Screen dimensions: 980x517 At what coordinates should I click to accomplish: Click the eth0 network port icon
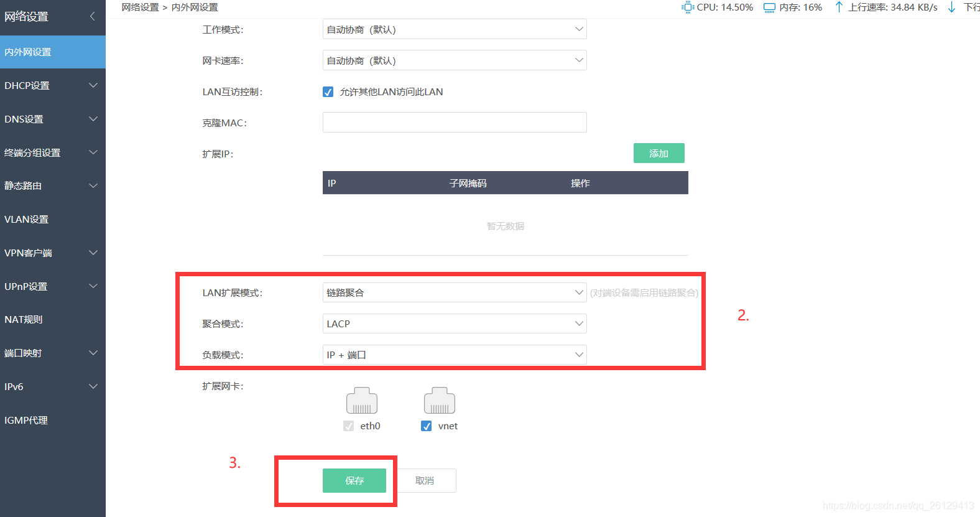(362, 401)
